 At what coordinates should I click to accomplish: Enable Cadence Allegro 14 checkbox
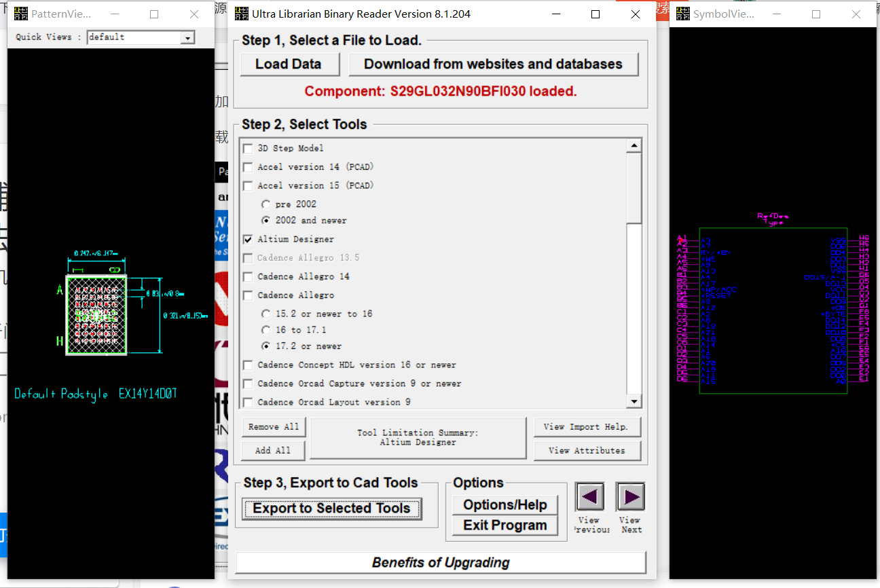[248, 276]
